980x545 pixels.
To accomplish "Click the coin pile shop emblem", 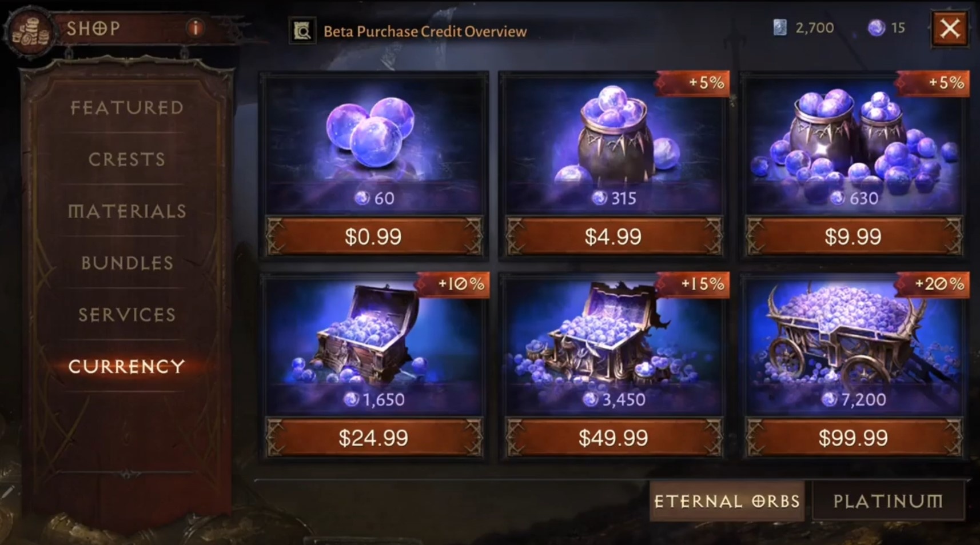I will coord(30,33).
